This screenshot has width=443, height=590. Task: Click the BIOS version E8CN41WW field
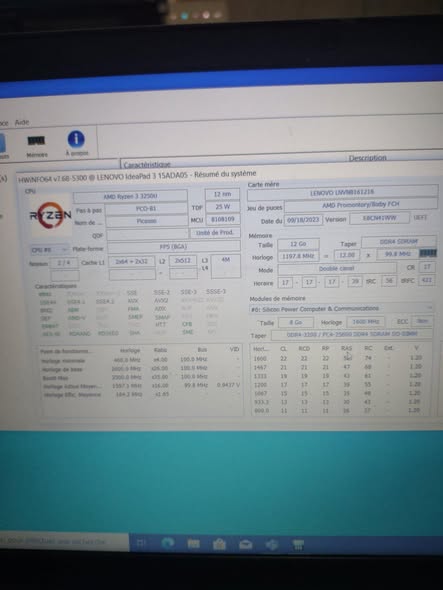(379, 218)
